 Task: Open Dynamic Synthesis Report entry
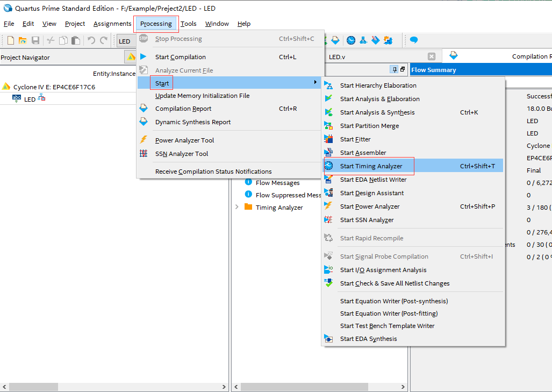(230, 122)
